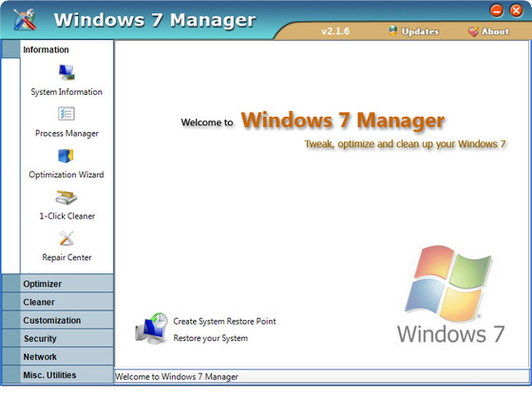The height and width of the screenshot is (393, 532).
Task: Open the System Information icon
Action: [66, 72]
